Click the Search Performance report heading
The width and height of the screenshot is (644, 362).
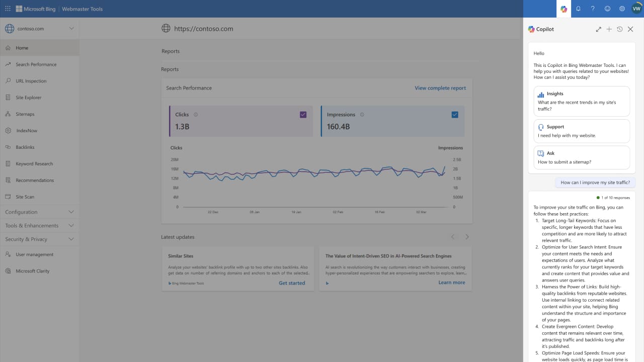[189, 88]
